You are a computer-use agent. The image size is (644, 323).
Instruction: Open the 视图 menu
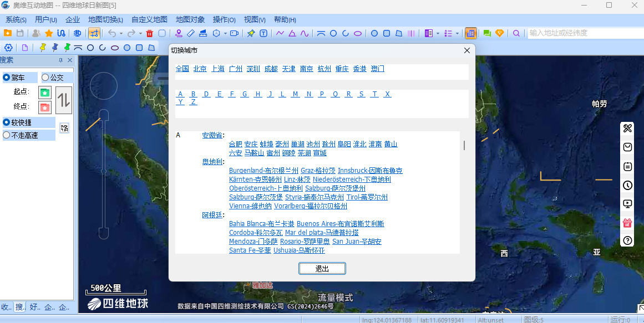254,19
